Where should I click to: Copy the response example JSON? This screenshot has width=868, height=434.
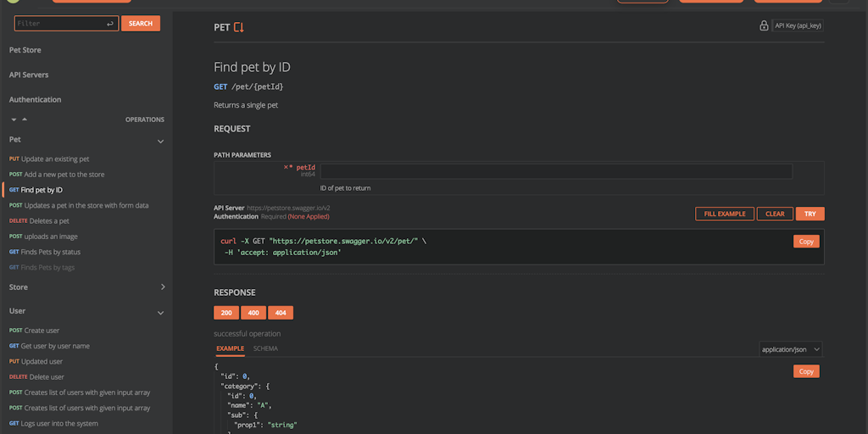coord(806,371)
